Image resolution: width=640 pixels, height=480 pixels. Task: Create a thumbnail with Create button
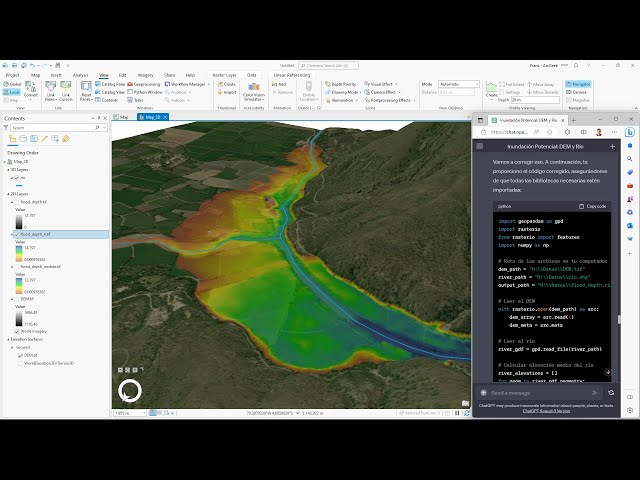coord(227,84)
